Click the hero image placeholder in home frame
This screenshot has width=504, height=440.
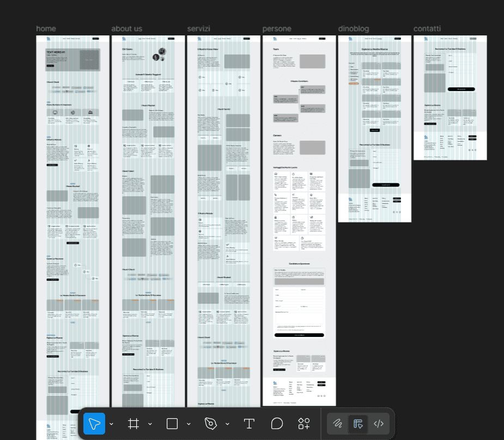click(x=89, y=59)
